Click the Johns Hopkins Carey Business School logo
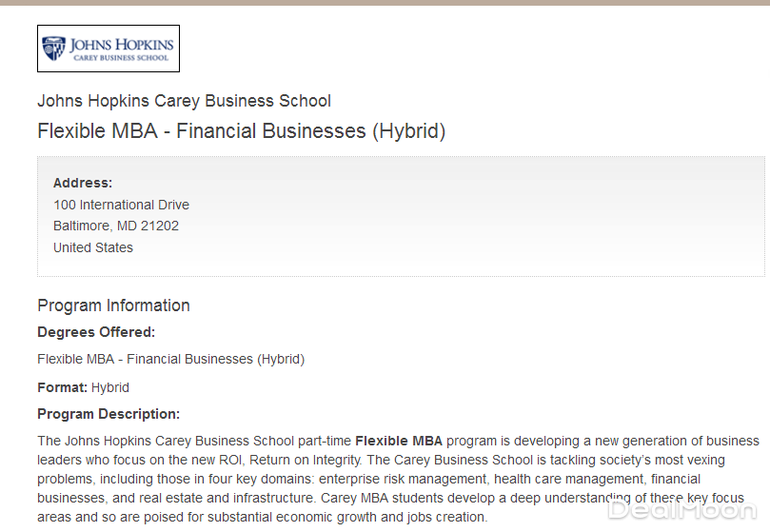 109,49
